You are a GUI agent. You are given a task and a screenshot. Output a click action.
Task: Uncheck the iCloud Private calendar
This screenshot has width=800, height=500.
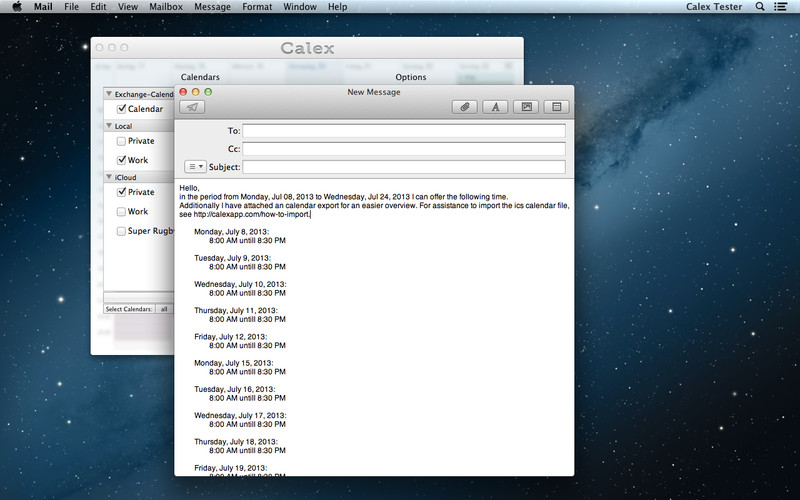[121, 192]
